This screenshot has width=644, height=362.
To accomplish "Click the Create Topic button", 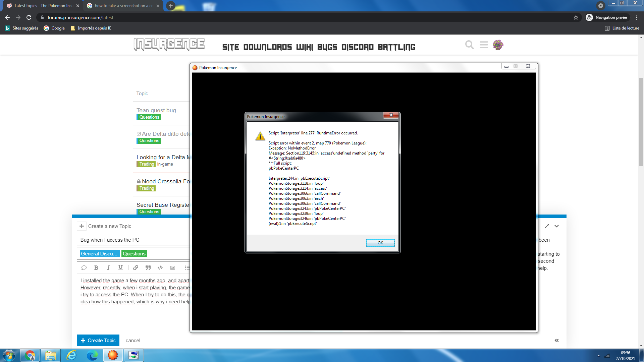I will pyautogui.click(x=98, y=340).
